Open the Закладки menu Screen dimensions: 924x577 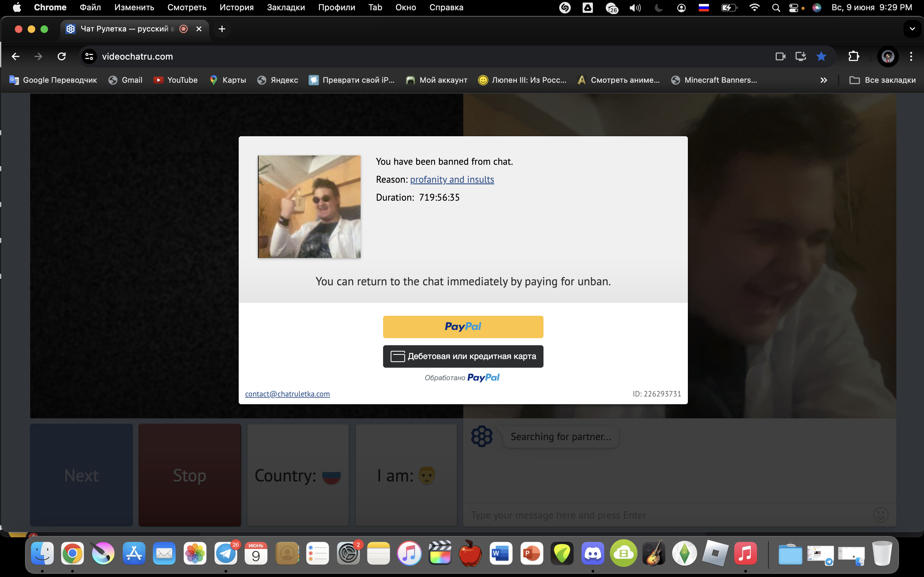286,7
